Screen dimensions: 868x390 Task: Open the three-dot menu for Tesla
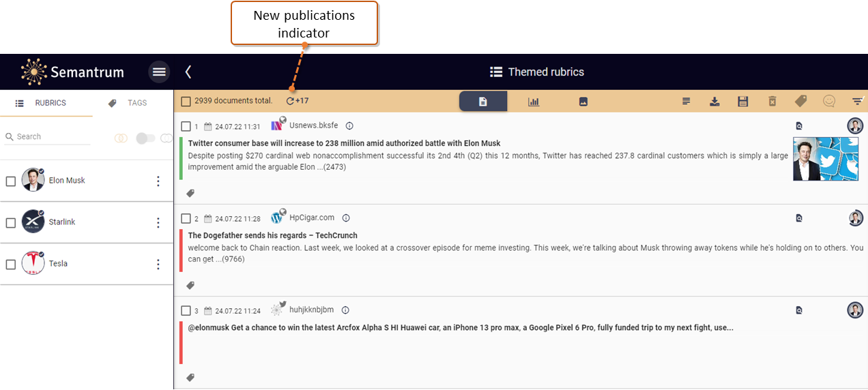click(x=158, y=265)
